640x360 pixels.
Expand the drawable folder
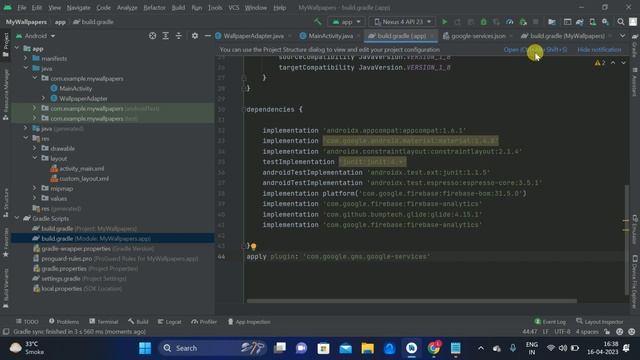click(35, 148)
